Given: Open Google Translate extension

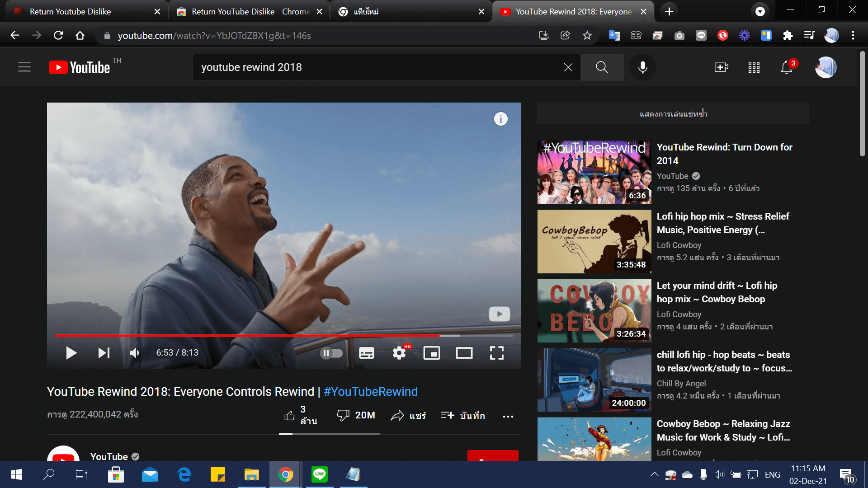Looking at the screenshot, I should [614, 35].
